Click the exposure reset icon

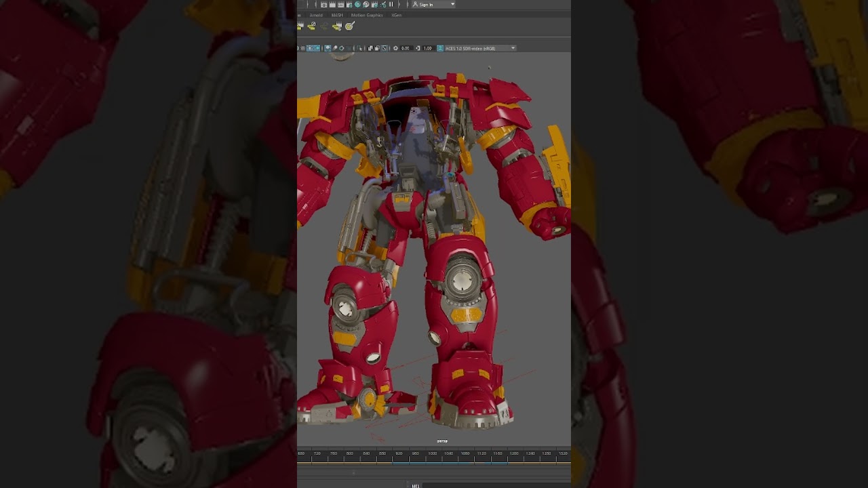click(396, 48)
